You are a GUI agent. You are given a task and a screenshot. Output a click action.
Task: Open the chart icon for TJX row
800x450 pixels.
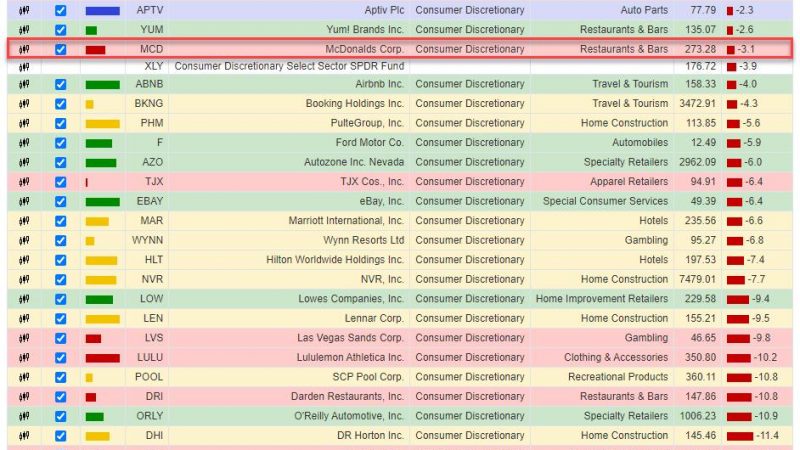[x=24, y=182]
